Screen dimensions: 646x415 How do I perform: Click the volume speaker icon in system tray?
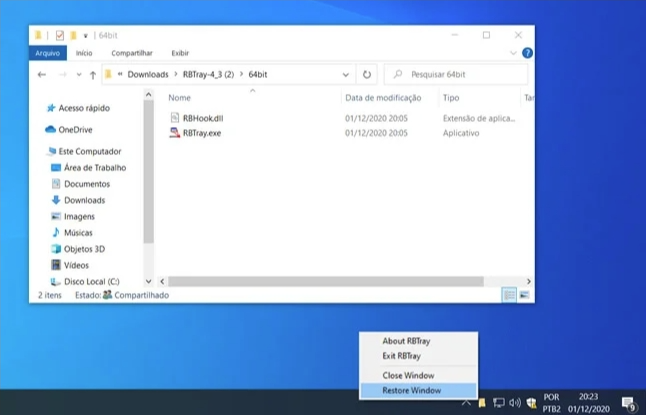coord(515,403)
